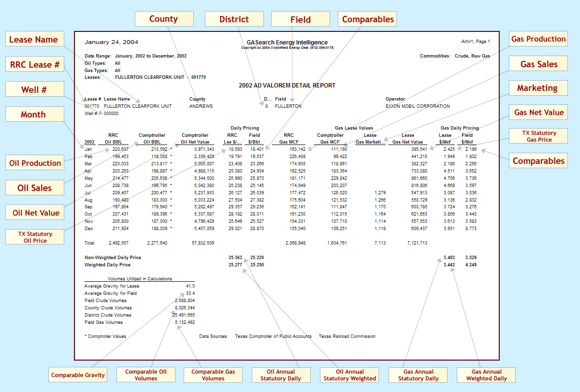Click the Comptroller Oil Net Value column header
This screenshot has height=392, width=580.
(195, 139)
